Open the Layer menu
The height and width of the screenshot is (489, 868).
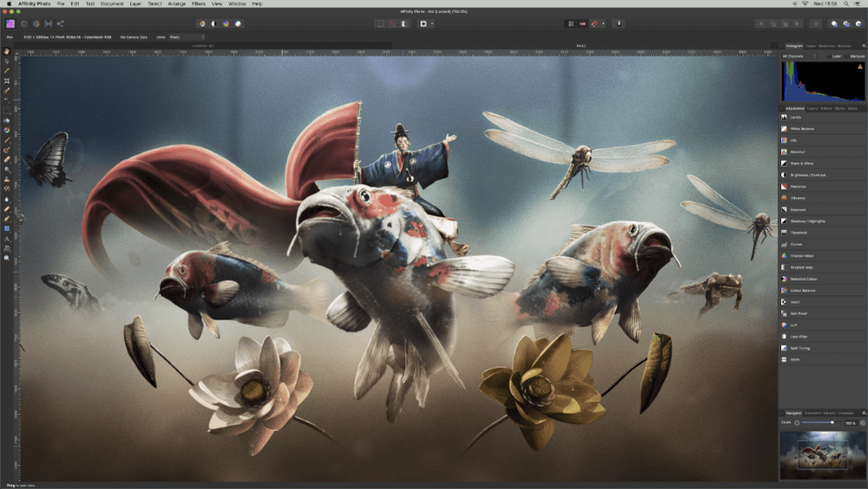(x=135, y=3)
